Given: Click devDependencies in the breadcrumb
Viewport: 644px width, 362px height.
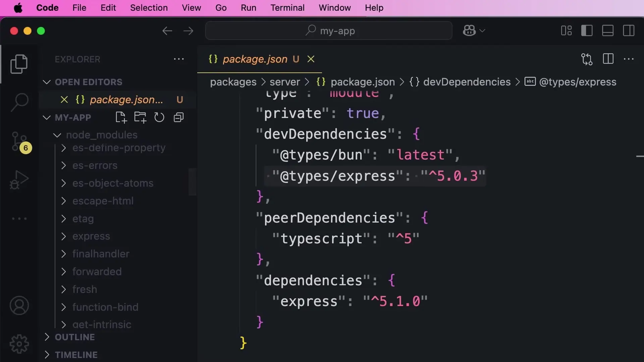Looking at the screenshot, I should pyautogui.click(x=467, y=82).
